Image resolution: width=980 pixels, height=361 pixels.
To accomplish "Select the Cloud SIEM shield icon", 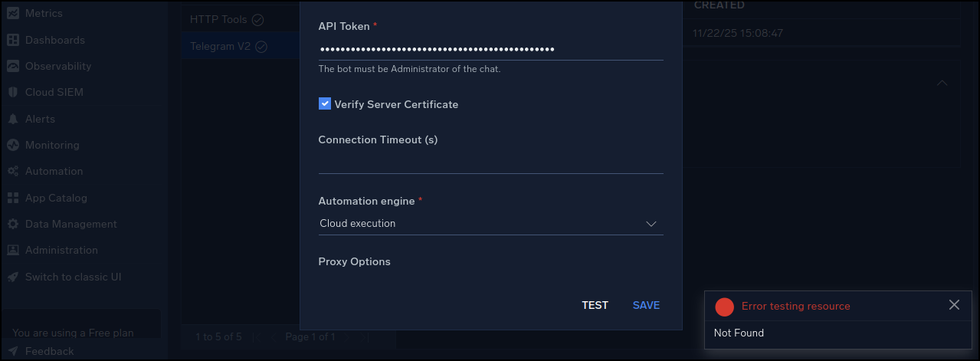I will click(x=13, y=92).
